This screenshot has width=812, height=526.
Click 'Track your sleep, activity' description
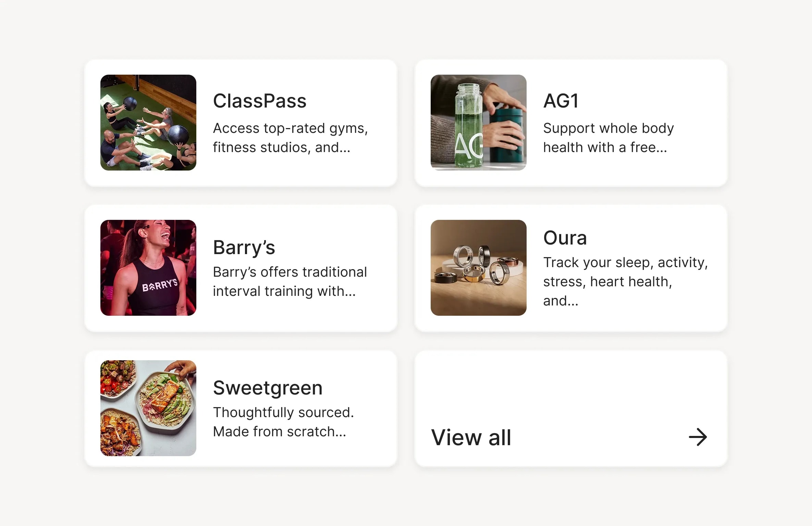pos(625,281)
